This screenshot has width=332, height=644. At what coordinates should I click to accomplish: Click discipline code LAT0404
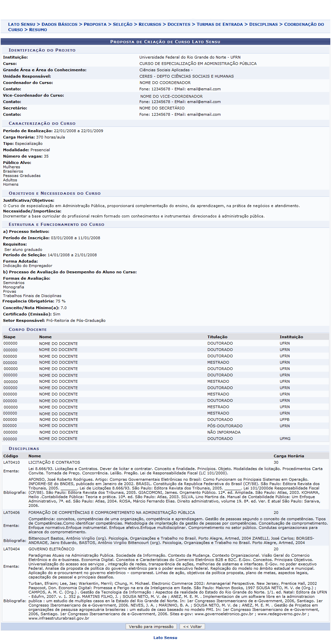tap(11, 549)
